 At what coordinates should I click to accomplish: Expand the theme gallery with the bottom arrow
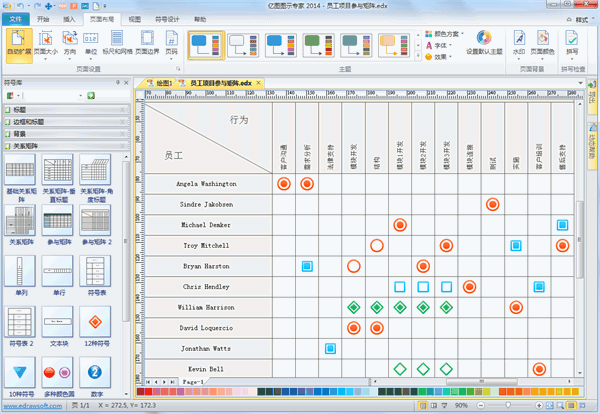(x=418, y=56)
